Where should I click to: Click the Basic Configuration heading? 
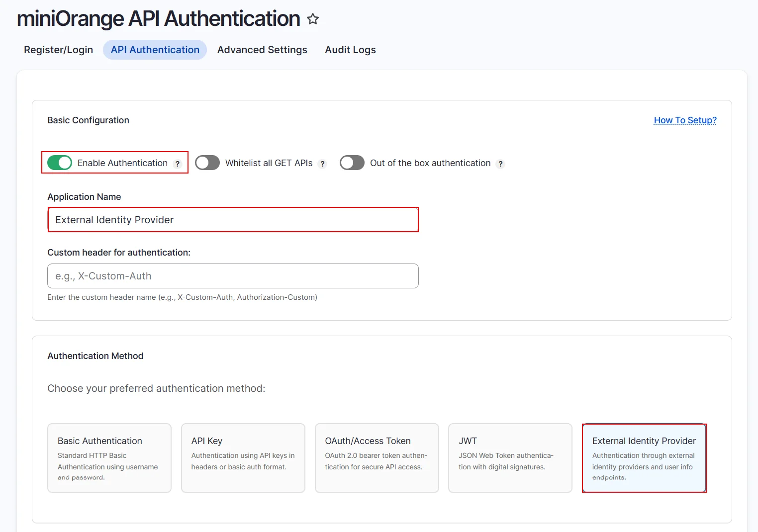click(88, 120)
